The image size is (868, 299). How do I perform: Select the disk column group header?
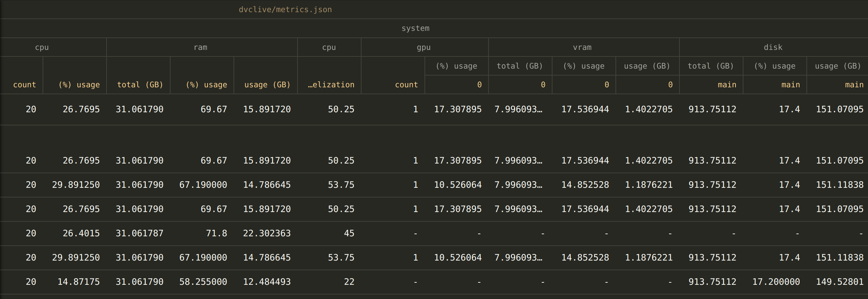773,47
